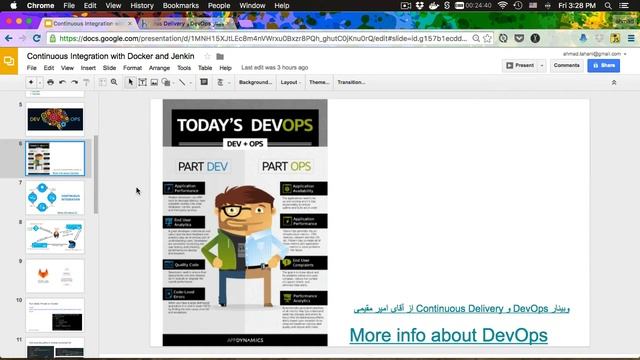Image resolution: width=640 pixels, height=360 pixels.
Task: Click the Input tools icon
Action: pos(220,82)
